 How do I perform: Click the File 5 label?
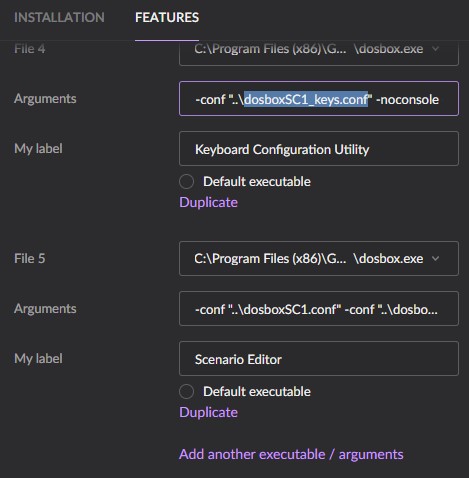coord(29,259)
